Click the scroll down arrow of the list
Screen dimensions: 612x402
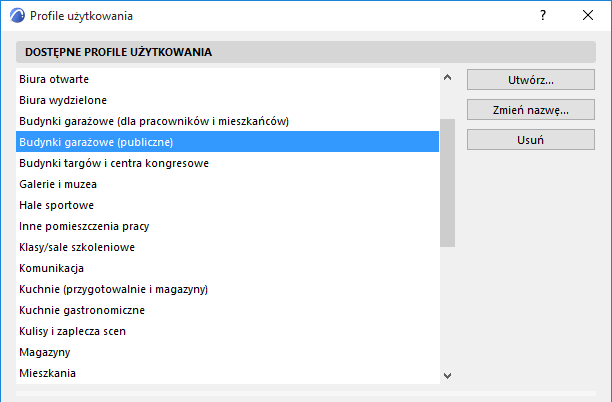pyautogui.click(x=448, y=375)
